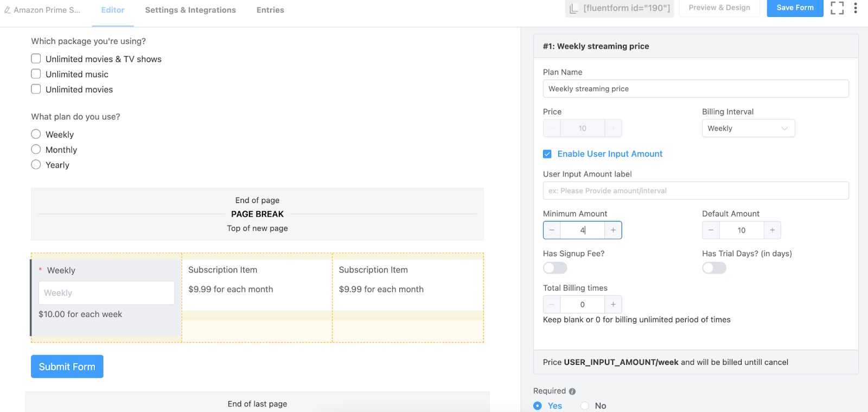Click the Required field info icon
Image resolution: width=868 pixels, height=412 pixels.
tap(572, 391)
